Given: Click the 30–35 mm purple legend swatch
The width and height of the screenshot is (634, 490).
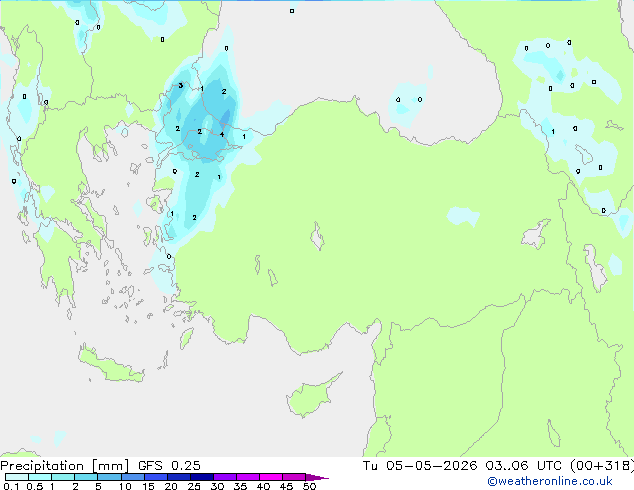Looking at the screenshot, I should pyautogui.click(x=224, y=477).
